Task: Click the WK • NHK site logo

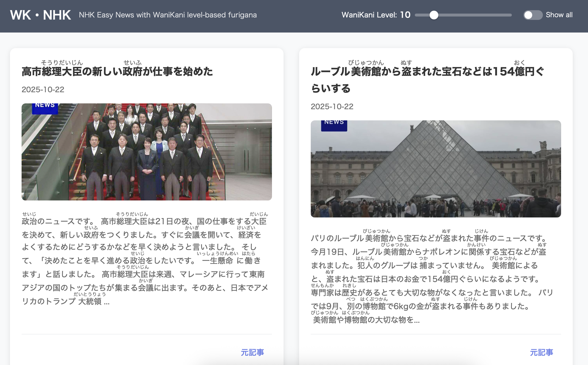Action: pyautogui.click(x=40, y=15)
